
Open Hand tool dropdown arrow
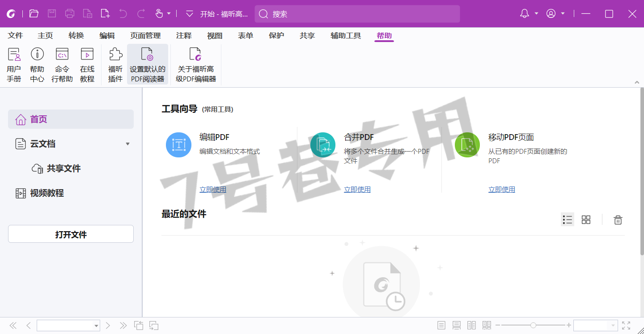[x=169, y=13]
